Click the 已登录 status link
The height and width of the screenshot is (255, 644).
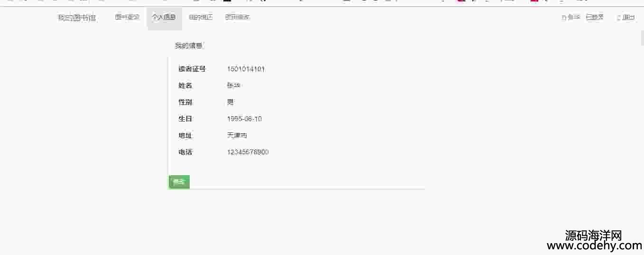[595, 18]
